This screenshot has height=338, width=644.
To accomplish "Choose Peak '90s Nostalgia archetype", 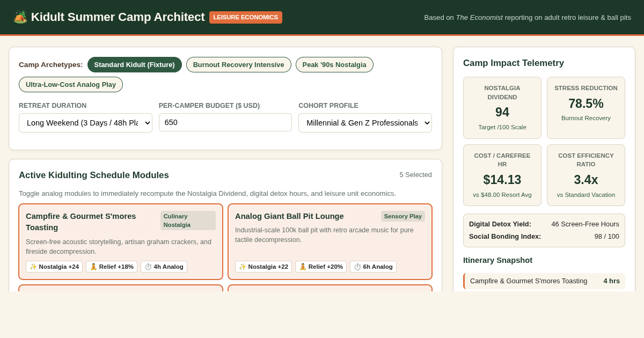I will point(334,65).
